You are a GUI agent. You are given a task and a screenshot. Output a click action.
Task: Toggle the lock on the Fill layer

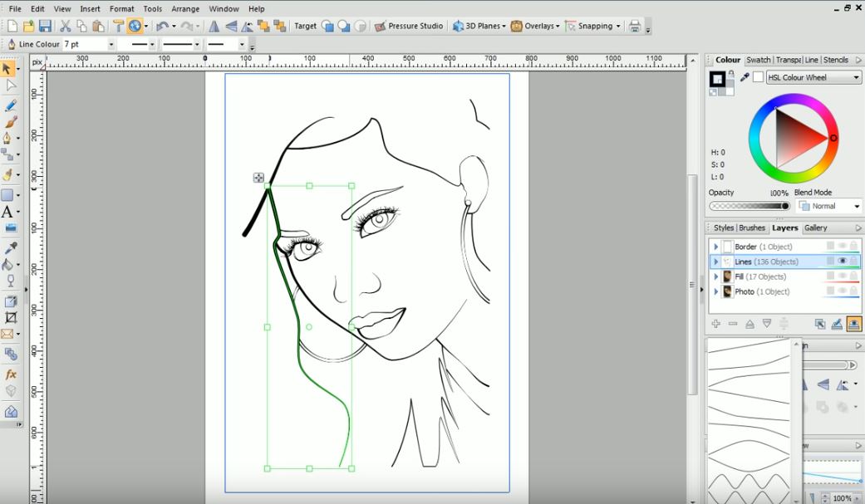pos(853,276)
